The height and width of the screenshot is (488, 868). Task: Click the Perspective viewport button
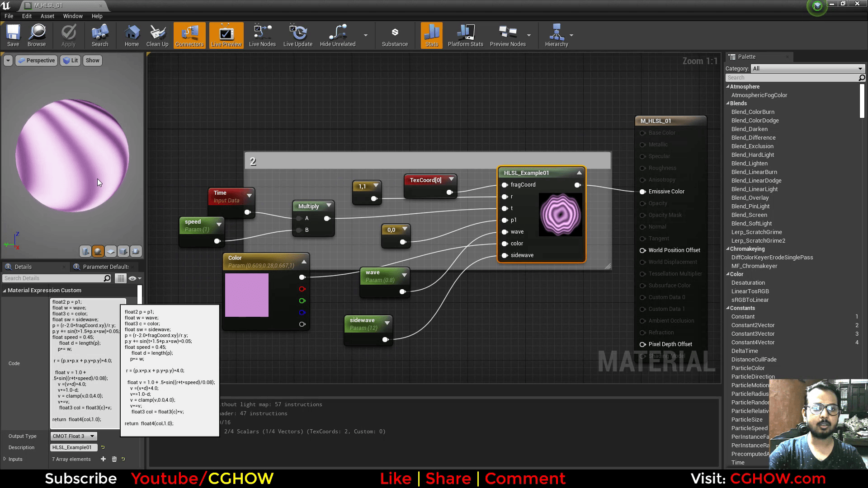click(x=37, y=61)
